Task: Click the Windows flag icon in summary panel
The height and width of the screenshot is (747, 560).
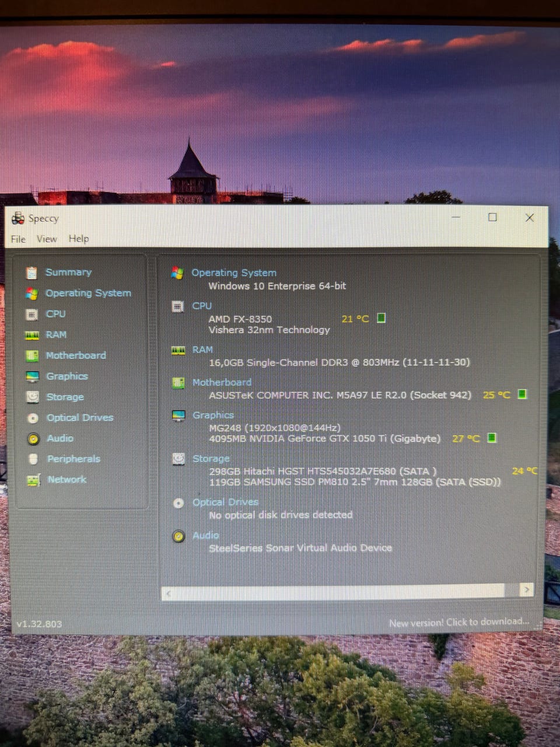Action: click(177, 273)
